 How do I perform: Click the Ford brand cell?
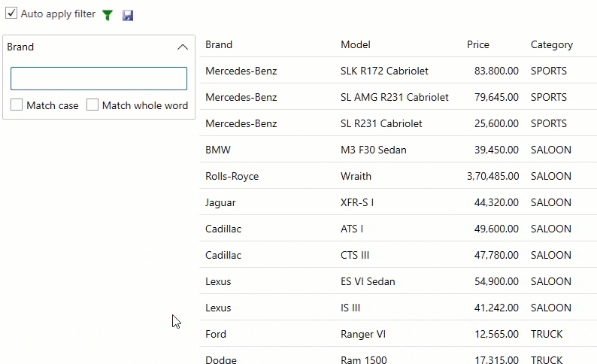[216, 334]
